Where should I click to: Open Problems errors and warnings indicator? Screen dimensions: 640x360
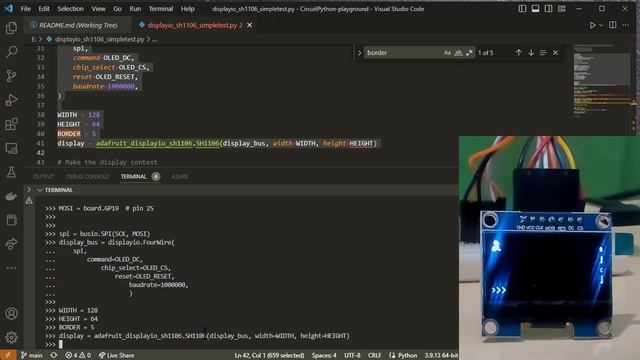pyautogui.click(x=78, y=355)
